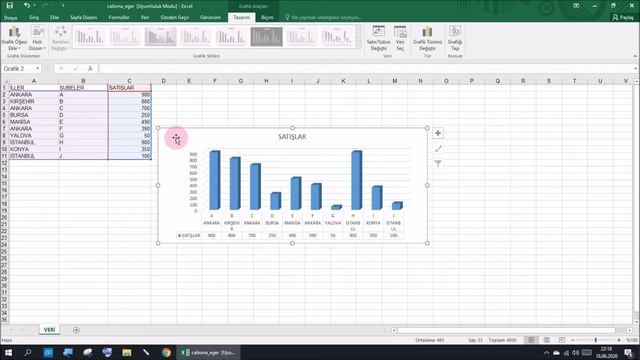Open chart styles brush button beside chart
Image resolution: width=640 pixels, height=360 pixels.
point(438,149)
